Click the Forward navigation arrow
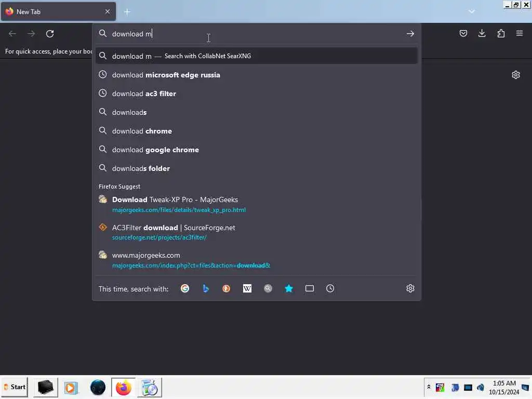 click(31, 34)
